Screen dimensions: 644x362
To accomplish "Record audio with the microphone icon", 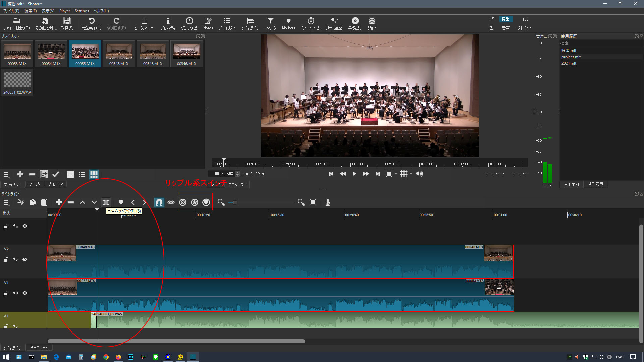I will click(328, 202).
